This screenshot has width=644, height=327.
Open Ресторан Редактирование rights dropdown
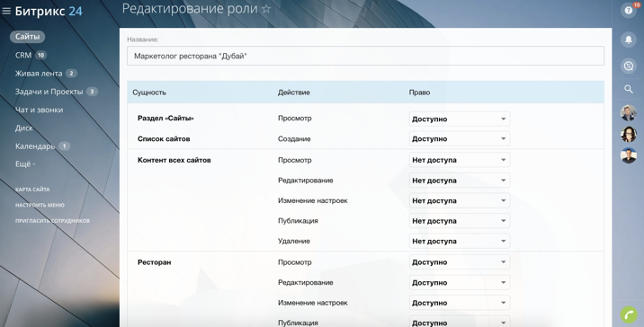point(460,283)
